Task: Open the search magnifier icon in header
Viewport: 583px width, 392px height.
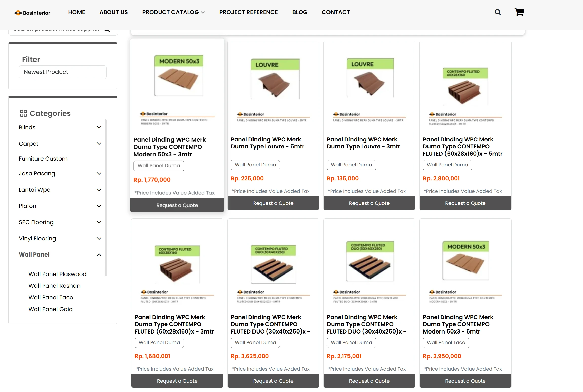Action: click(498, 12)
